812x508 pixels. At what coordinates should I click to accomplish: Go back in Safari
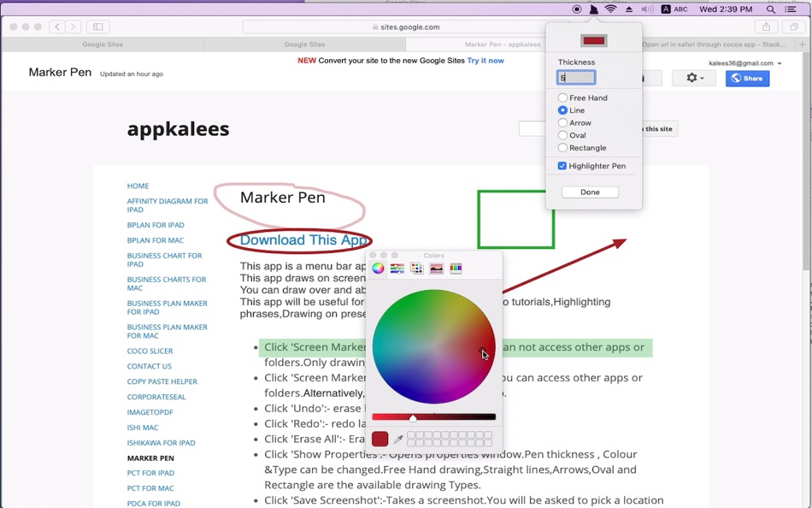57,27
